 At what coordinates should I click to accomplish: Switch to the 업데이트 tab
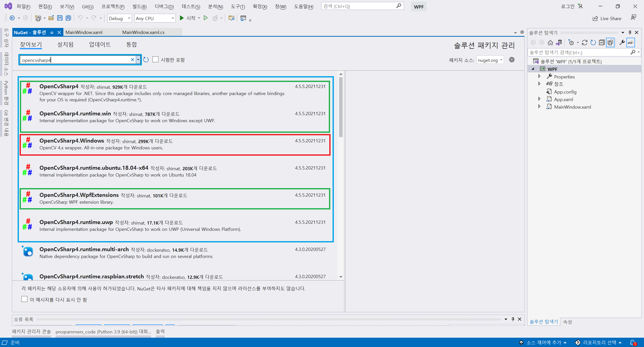tap(100, 45)
